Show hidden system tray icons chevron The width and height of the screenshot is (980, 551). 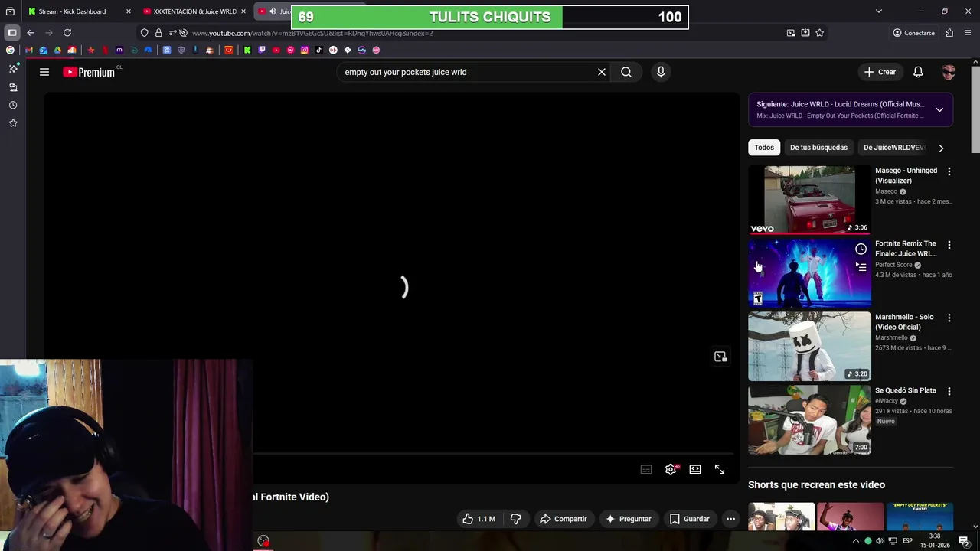pyautogui.click(x=856, y=541)
